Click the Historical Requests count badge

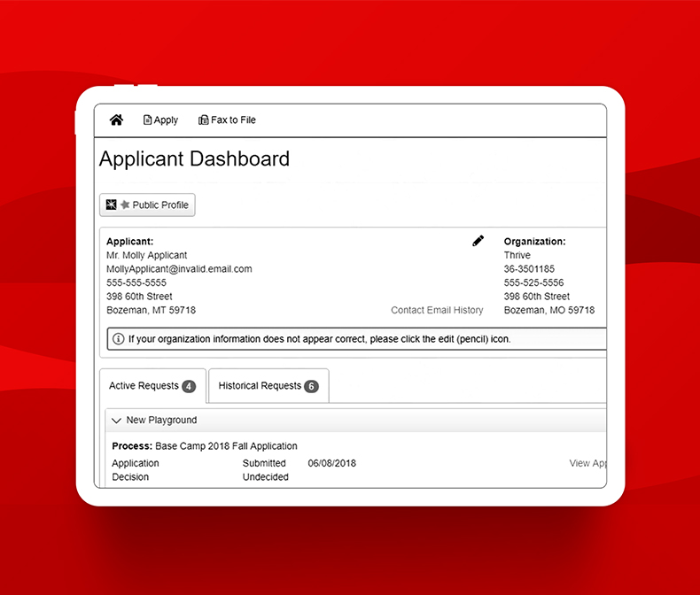311,386
